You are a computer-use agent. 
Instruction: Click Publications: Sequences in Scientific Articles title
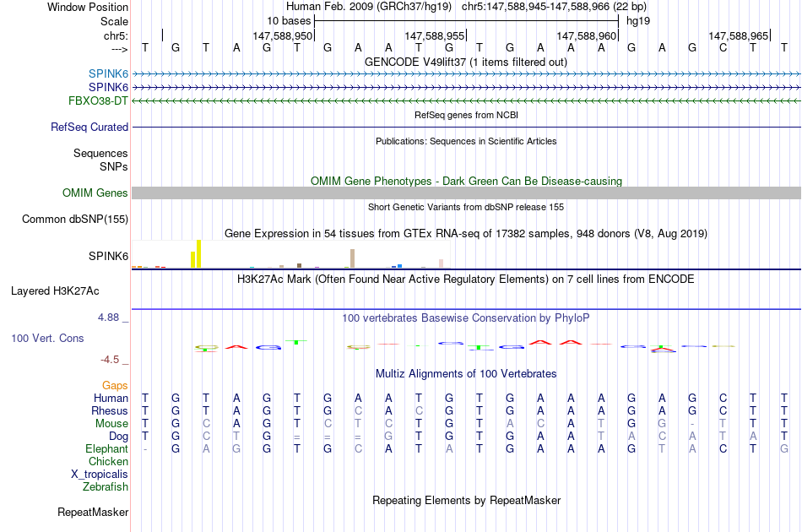[466, 141]
